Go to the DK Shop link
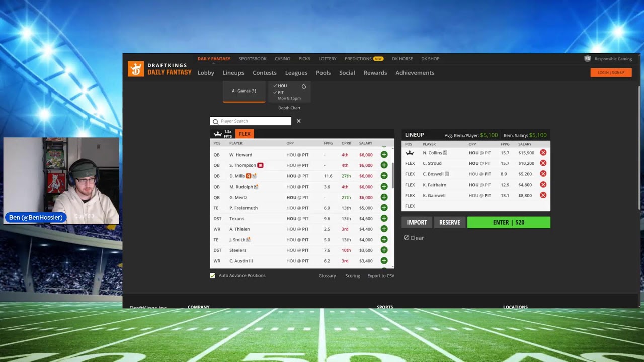Screen dimensions: 644x362 tap(430, 59)
